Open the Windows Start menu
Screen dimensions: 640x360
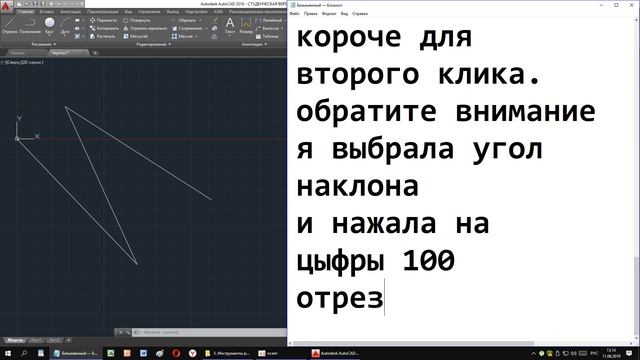click(x=8, y=353)
